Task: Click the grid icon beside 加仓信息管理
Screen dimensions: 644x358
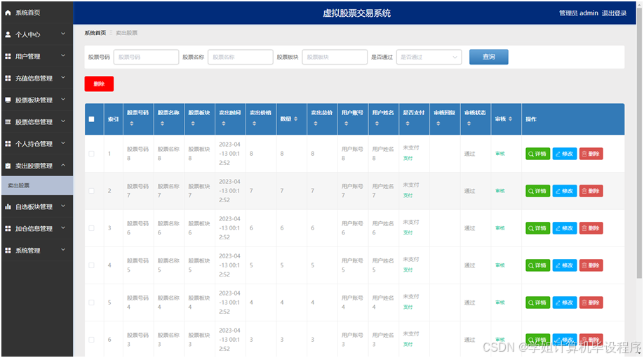Action: point(8,229)
